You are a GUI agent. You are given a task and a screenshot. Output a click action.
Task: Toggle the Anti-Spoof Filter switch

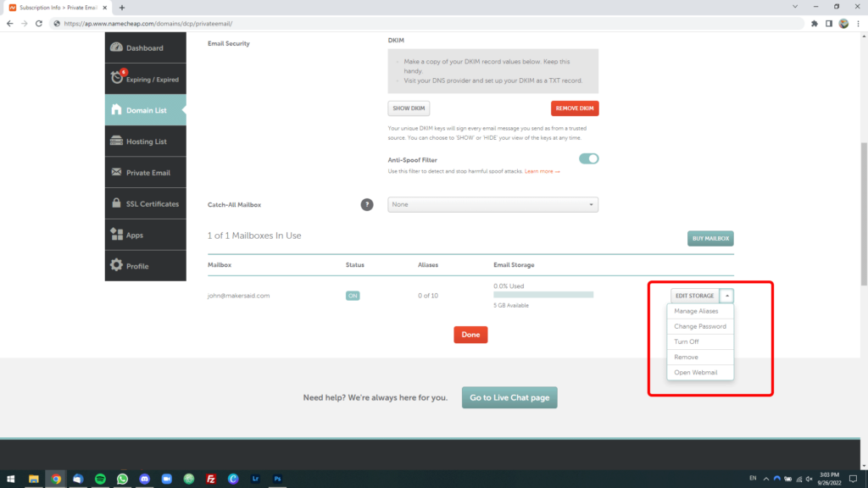click(x=588, y=158)
